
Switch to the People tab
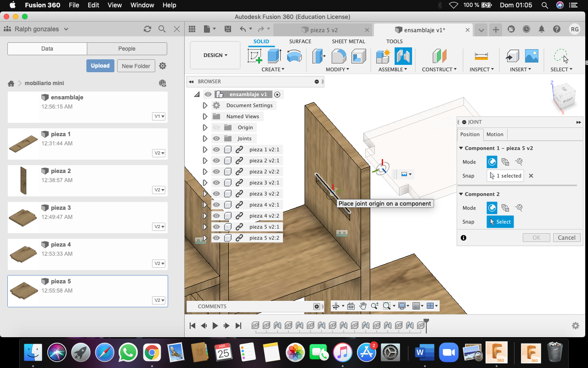pos(127,49)
